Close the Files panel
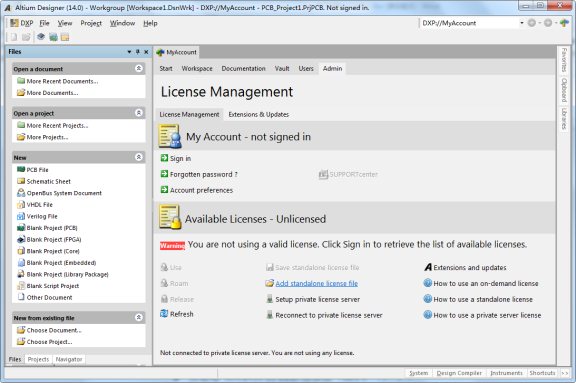 (146, 52)
